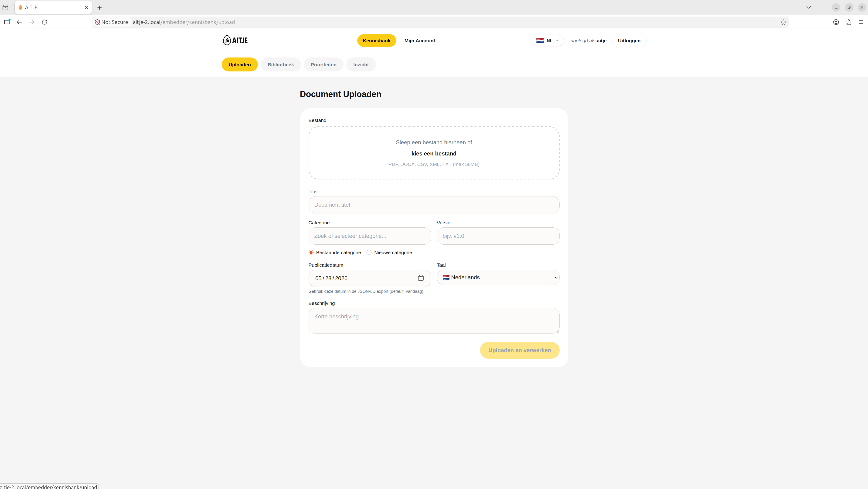This screenshot has height=489, width=868.
Task: Click the AITJE logo in the header
Action: pyautogui.click(x=235, y=40)
